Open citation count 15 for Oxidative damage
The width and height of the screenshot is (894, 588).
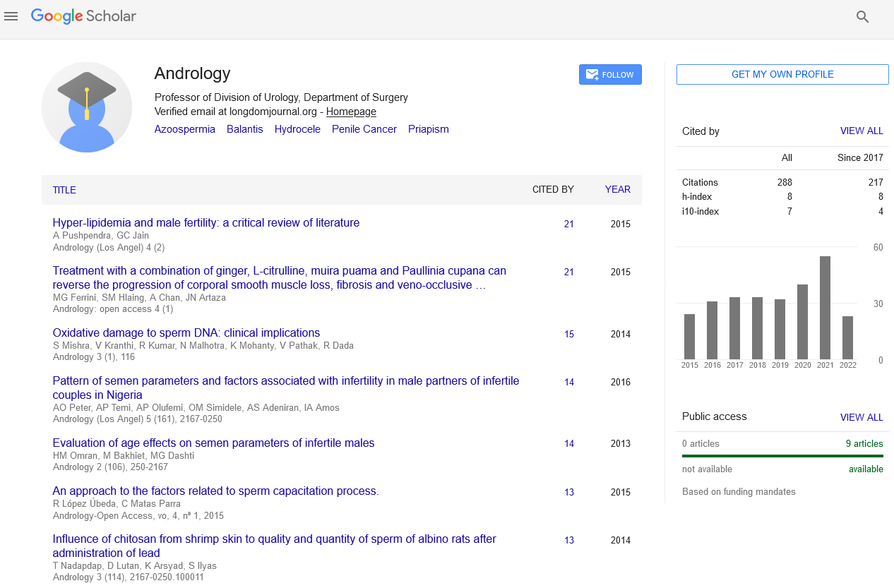click(569, 334)
